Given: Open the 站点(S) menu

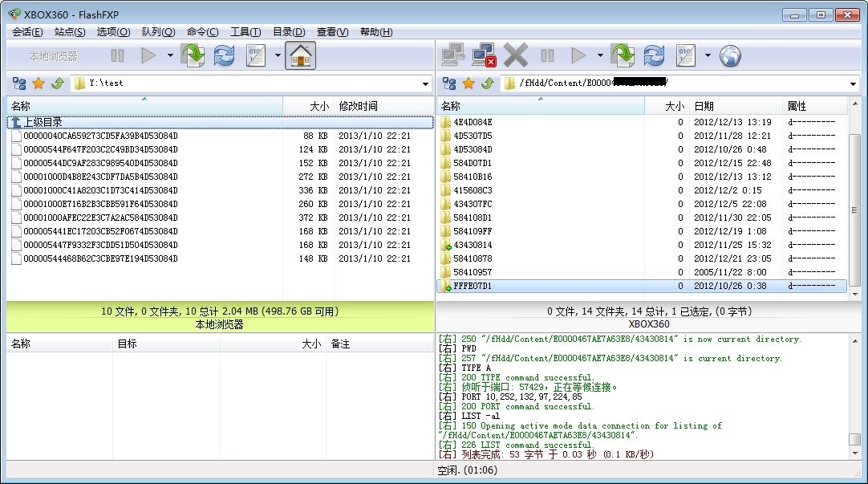Looking at the screenshot, I should [x=70, y=32].
